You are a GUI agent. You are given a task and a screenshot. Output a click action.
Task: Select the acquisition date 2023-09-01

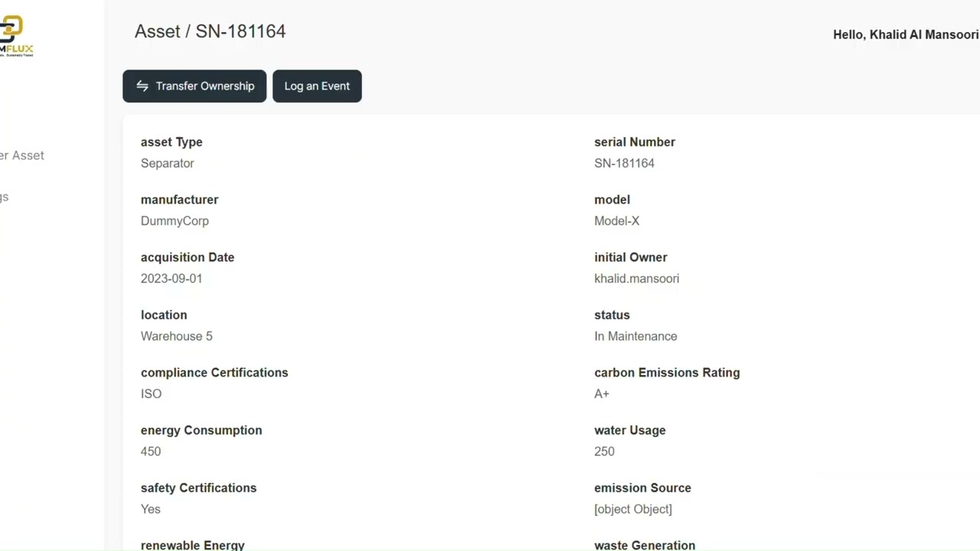[x=171, y=279]
